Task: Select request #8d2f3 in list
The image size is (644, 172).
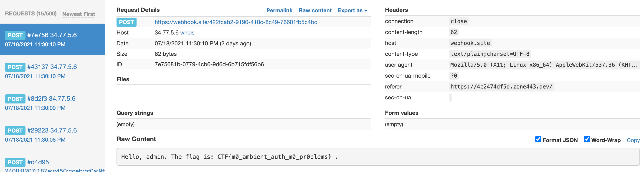Action: click(52, 103)
